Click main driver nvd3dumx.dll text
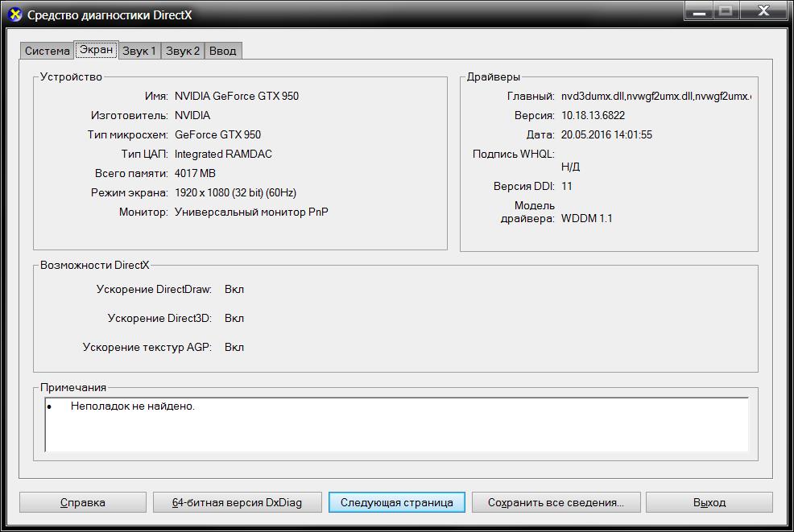The height and width of the screenshot is (532, 794). pyautogui.click(x=656, y=96)
